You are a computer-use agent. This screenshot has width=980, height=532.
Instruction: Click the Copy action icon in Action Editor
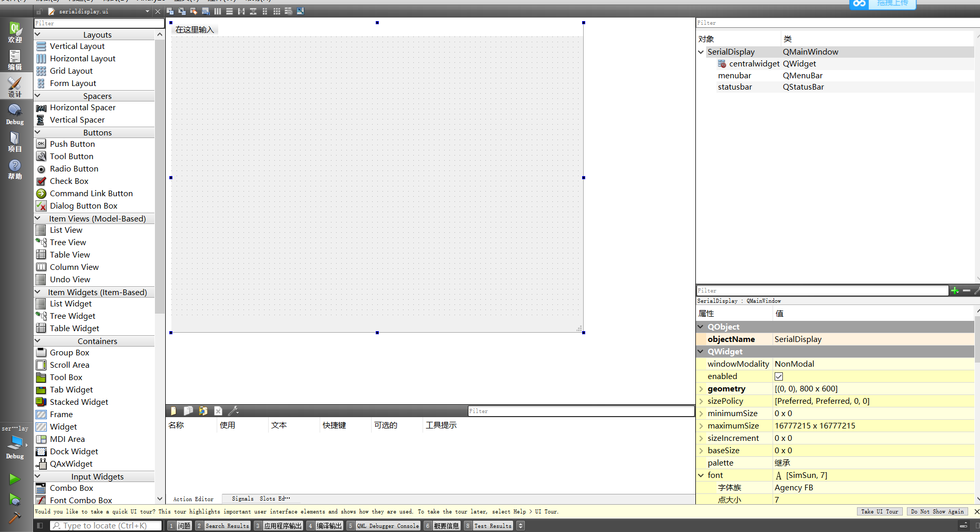(188, 411)
